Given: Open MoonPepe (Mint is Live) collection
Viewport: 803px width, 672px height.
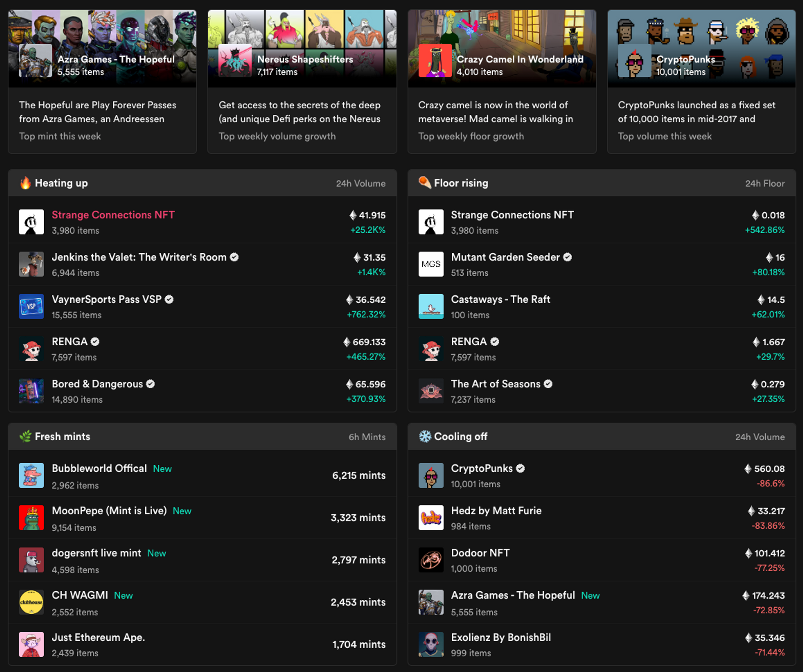Looking at the screenshot, I should coord(109,511).
